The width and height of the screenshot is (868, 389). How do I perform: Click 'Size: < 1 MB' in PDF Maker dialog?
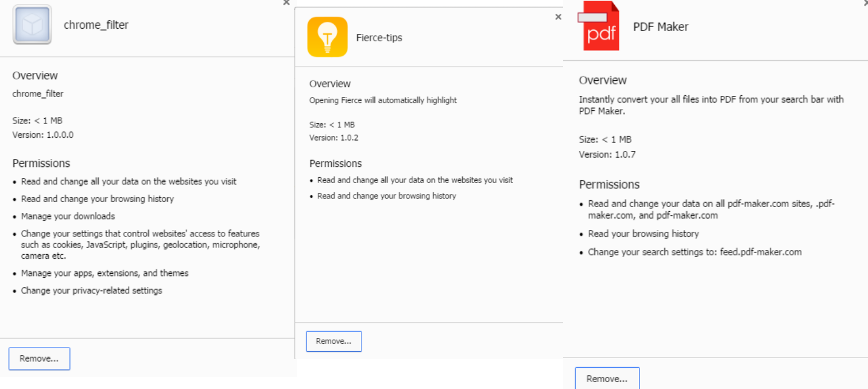pos(605,139)
